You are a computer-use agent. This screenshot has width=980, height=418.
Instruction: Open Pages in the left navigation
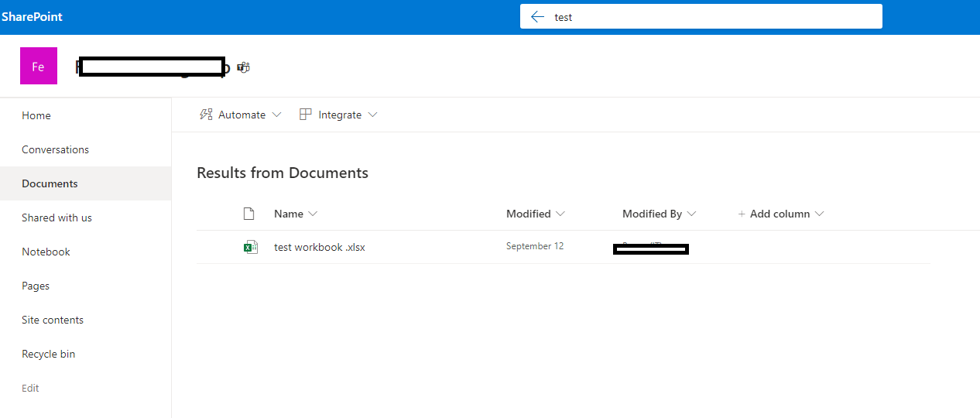(36, 286)
